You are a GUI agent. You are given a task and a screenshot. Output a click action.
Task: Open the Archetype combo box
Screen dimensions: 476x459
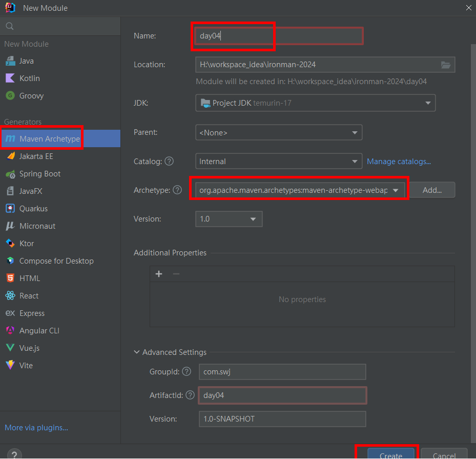300,190
